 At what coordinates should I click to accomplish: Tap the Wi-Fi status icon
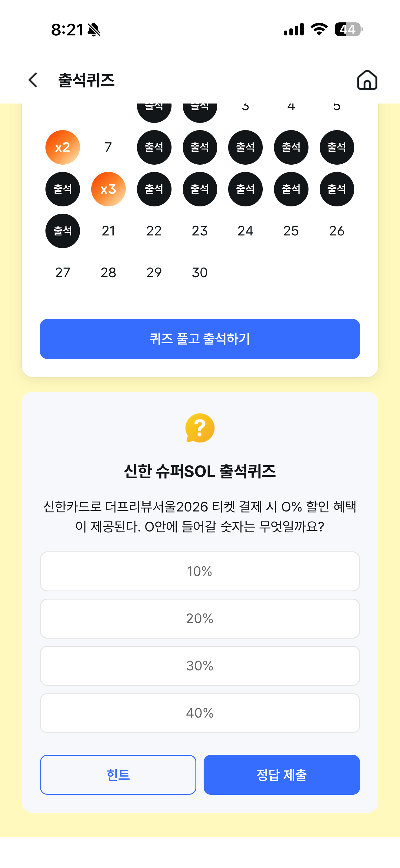319,29
